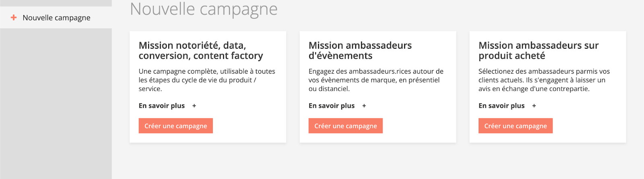Click the Nouvelle campagne page heading

pyautogui.click(x=204, y=9)
